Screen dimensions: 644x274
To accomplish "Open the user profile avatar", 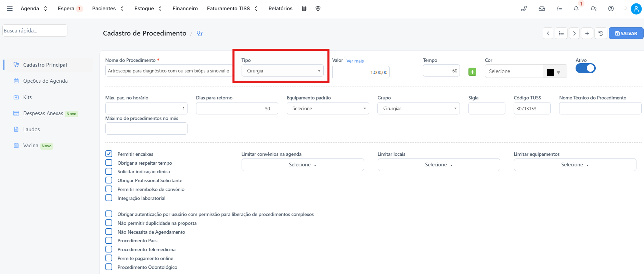I will click(x=636, y=9).
